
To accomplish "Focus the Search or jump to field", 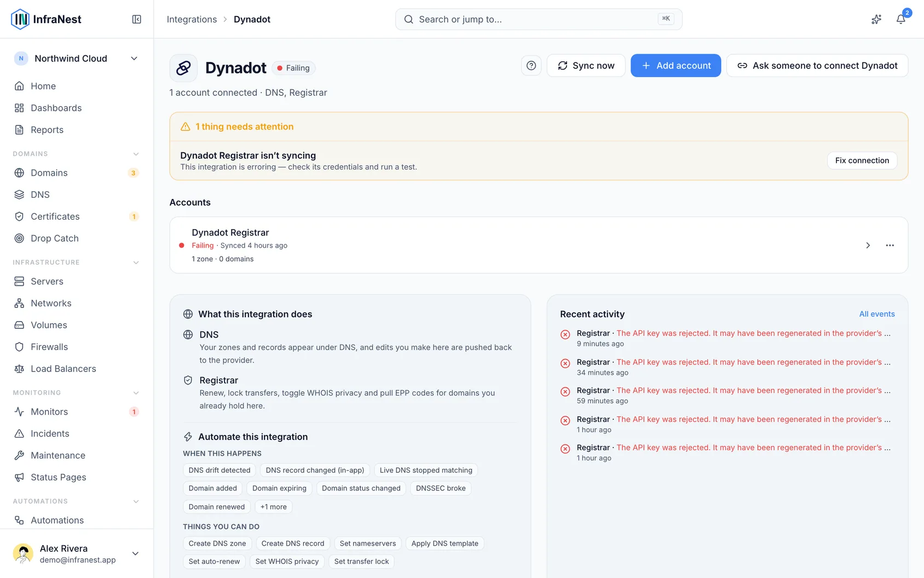I will 539,19.
